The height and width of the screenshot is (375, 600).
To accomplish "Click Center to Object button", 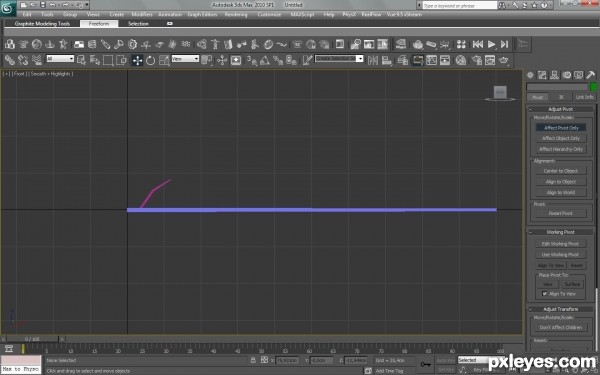I will (561, 171).
